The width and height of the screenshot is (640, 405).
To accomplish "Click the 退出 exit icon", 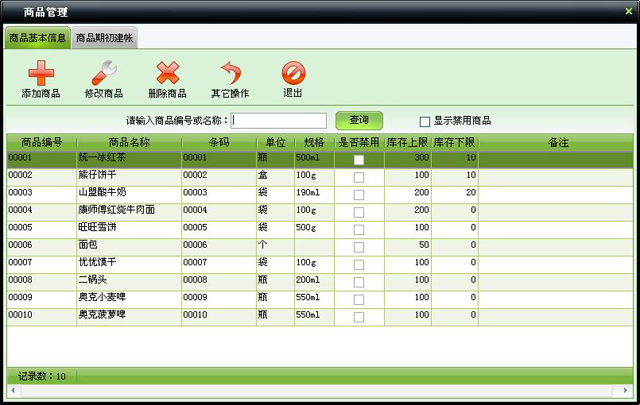I will pyautogui.click(x=293, y=73).
